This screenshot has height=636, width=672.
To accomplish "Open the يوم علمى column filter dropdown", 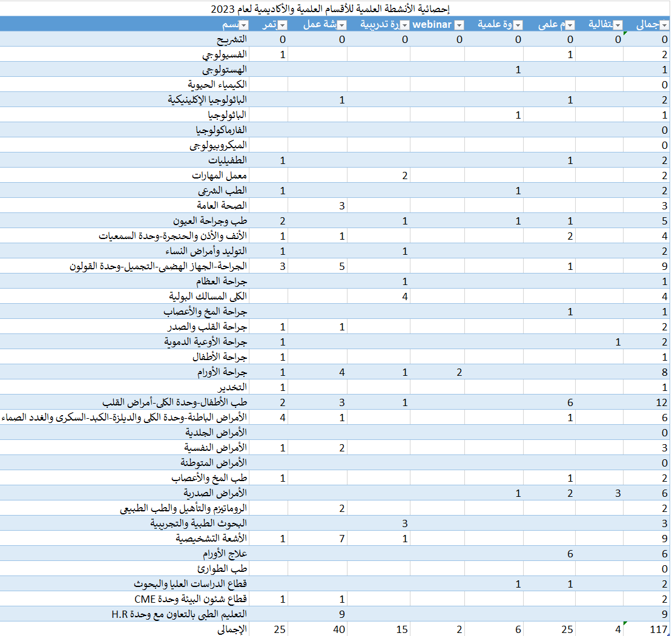I will [569, 25].
